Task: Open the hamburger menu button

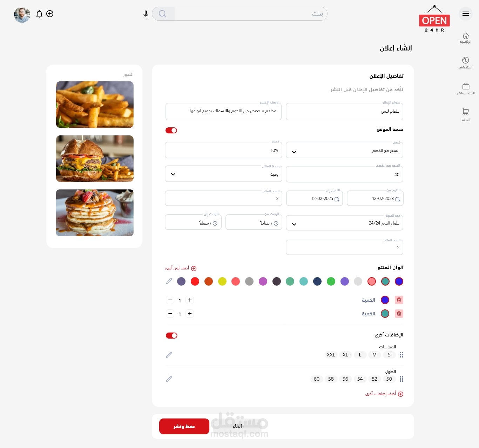Action: click(466, 14)
